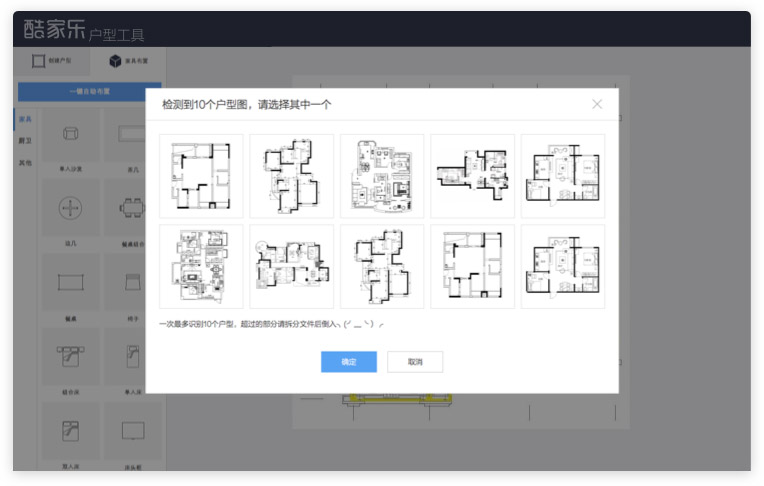Pick third floor plan thumbnail in bottom row

pyautogui.click(x=382, y=267)
